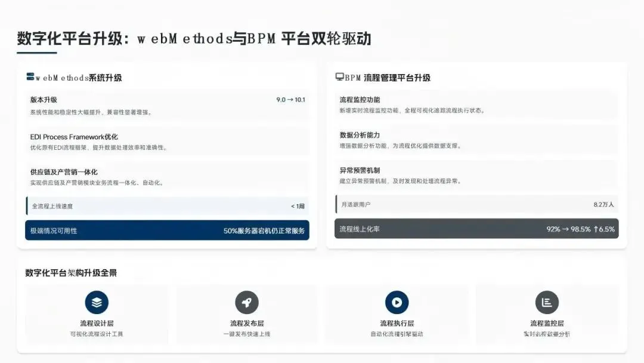
Task: Select the 流程设计层 label
Action: (97, 323)
